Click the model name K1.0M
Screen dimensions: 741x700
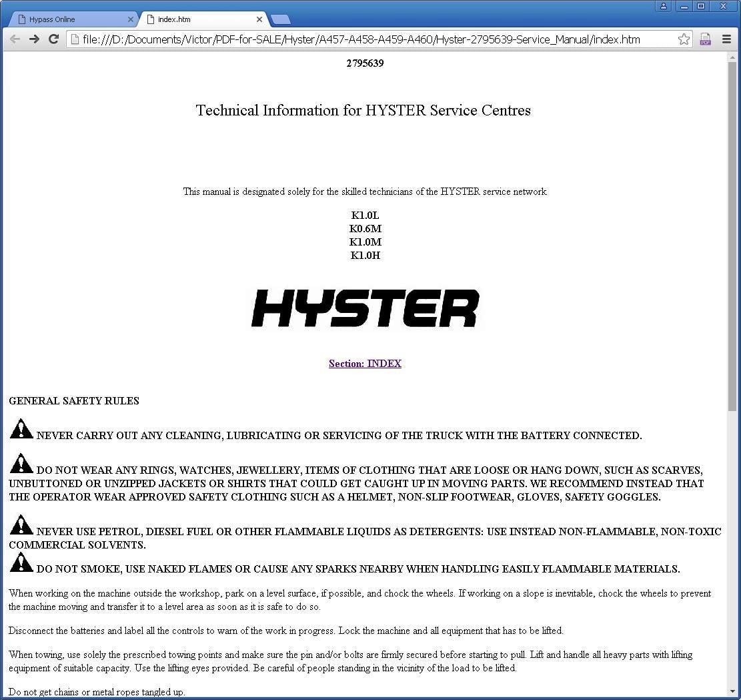click(x=365, y=242)
